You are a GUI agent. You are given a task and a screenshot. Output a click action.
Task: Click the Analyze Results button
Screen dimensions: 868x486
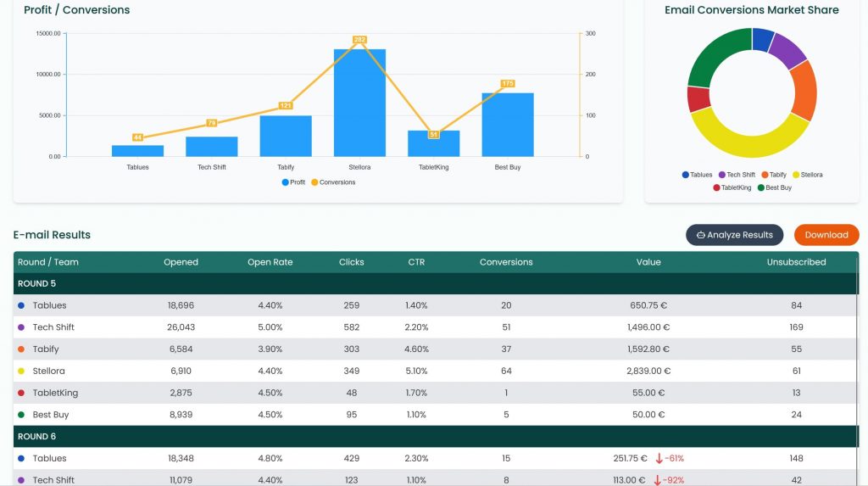click(x=734, y=235)
